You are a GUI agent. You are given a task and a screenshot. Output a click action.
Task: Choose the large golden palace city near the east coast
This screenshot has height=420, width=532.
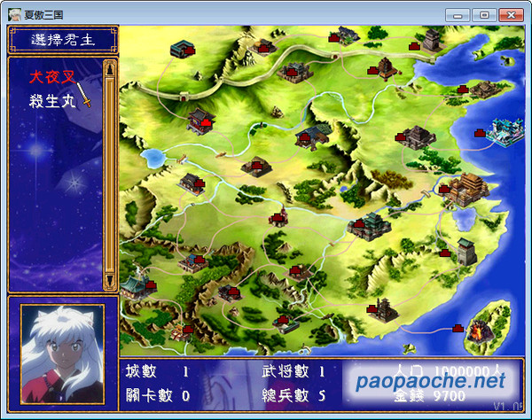coord(468,189)
